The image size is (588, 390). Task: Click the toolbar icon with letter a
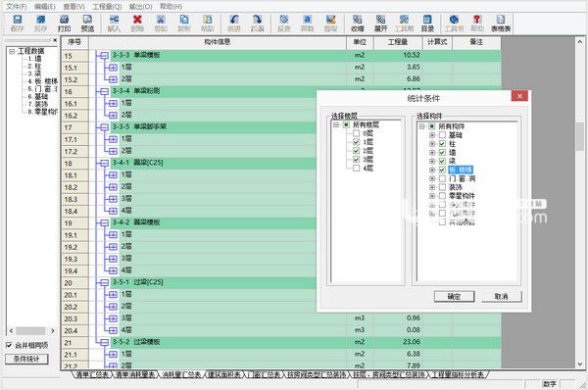point(307,24)
